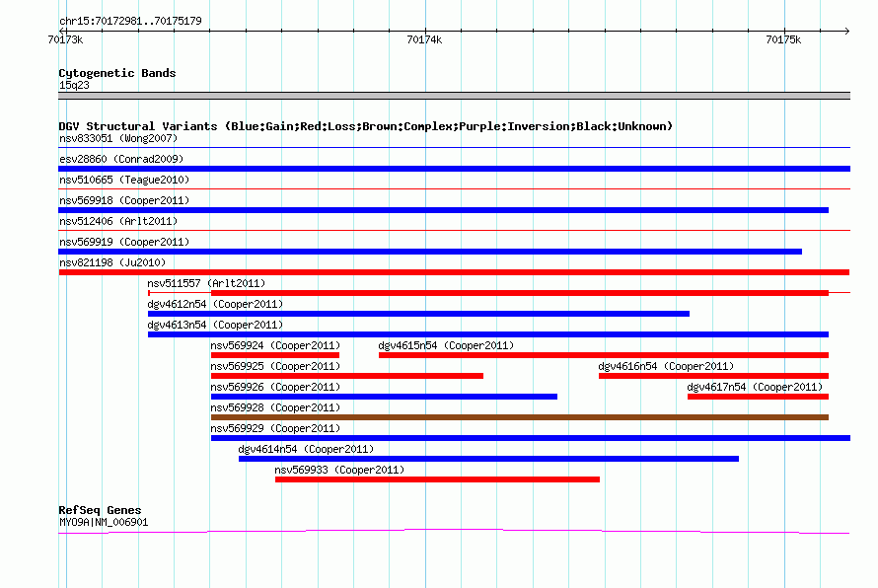The image size is (878, 588).
Task: Click the nsv510665 (Teague2010) label
Action: click(124, 180)
